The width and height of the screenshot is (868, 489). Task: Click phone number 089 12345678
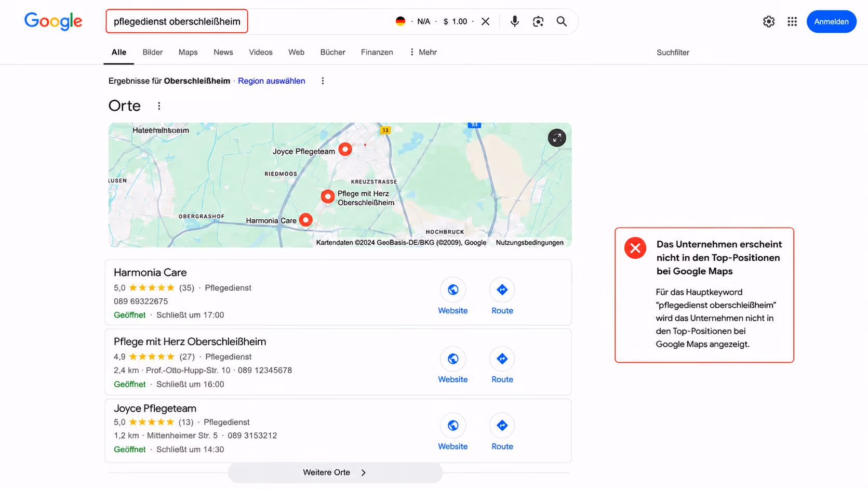[x=265, y=371]
